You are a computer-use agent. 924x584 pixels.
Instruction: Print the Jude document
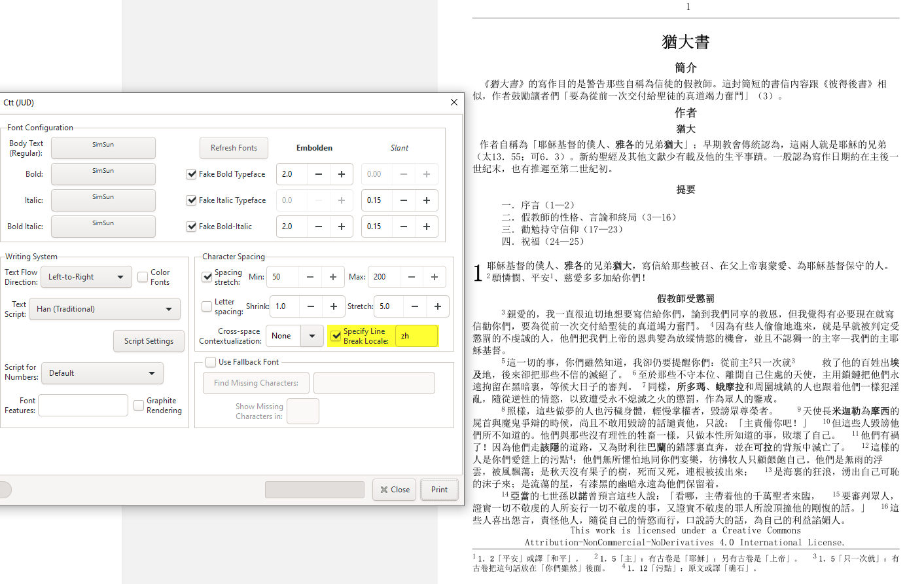tap(439, 489)
